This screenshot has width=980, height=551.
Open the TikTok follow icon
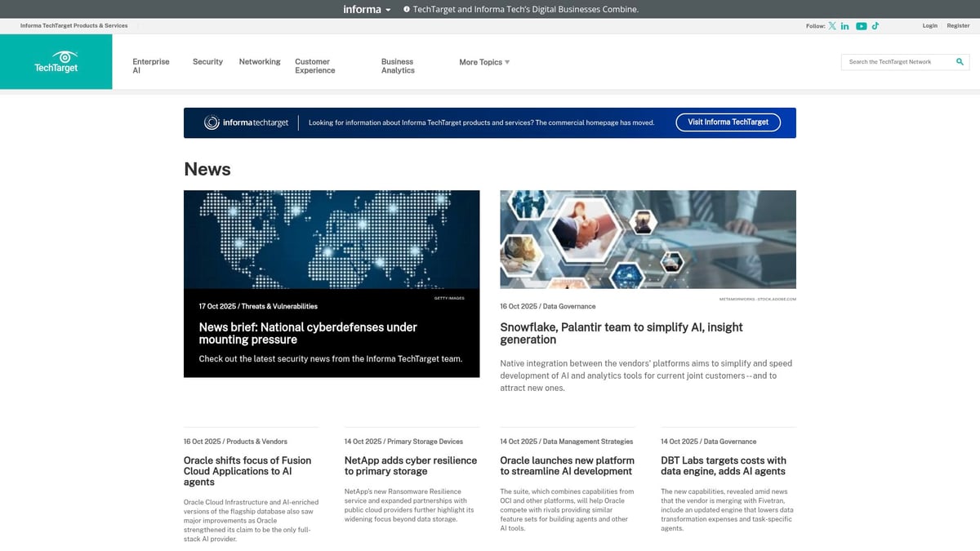click(875, 26)
